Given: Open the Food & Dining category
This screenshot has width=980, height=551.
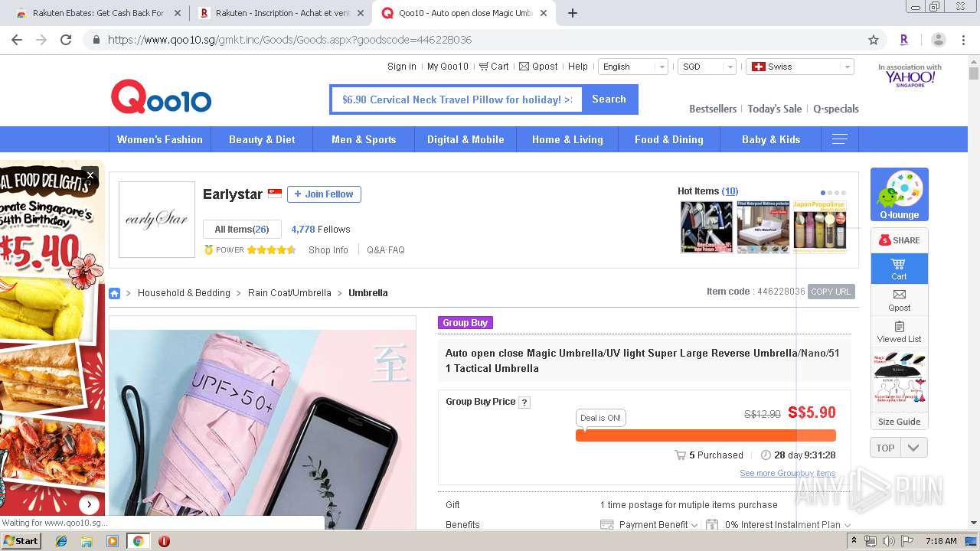Looking at the screenshot, I should coord(669,139).
